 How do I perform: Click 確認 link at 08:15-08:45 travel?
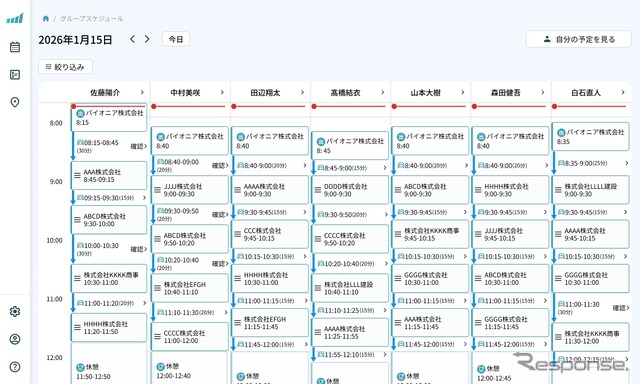point(139,146)
